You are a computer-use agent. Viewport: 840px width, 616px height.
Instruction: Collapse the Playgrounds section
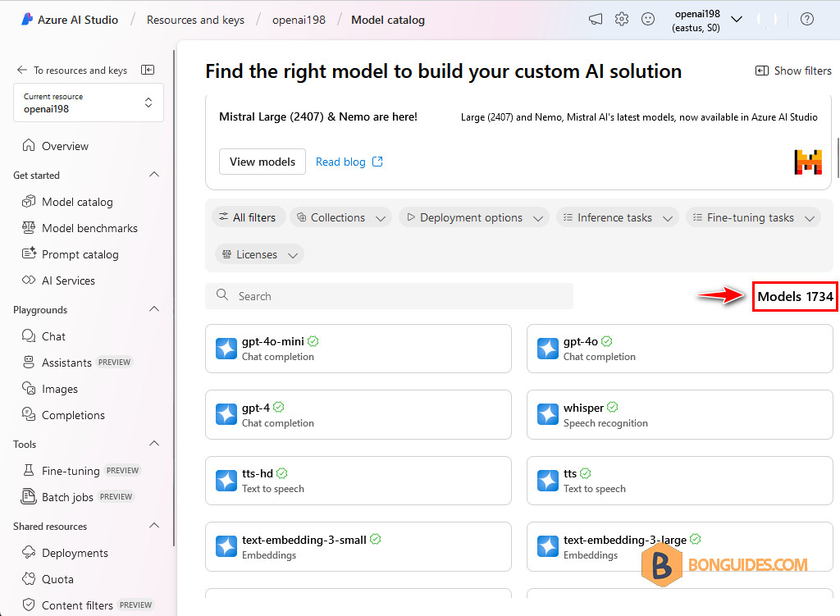(154, 309)
